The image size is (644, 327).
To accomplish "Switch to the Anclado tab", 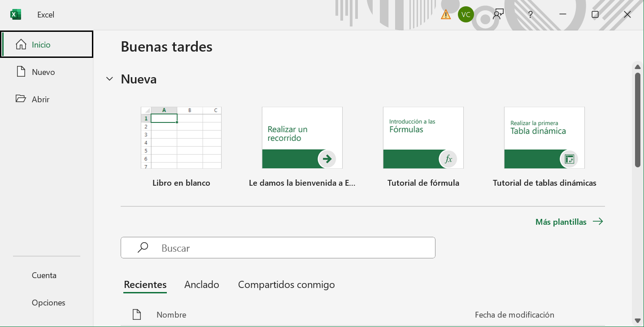I will pyautogui.click(x=201, y=285).
